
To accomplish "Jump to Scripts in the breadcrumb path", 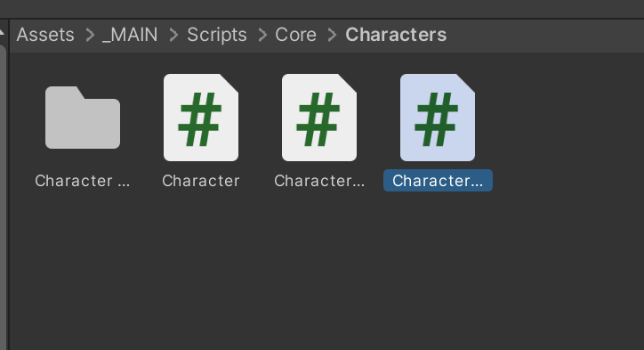I will coord(217,35).
